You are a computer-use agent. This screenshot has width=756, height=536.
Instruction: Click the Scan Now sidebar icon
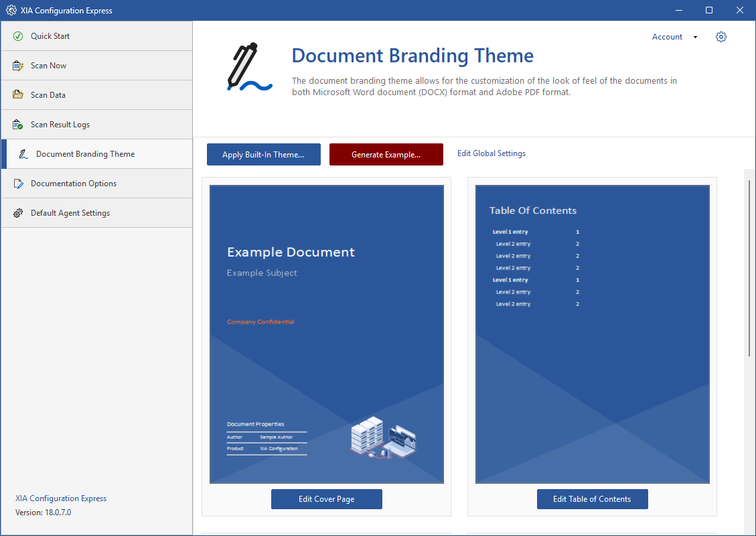click(x=18, y=66)
